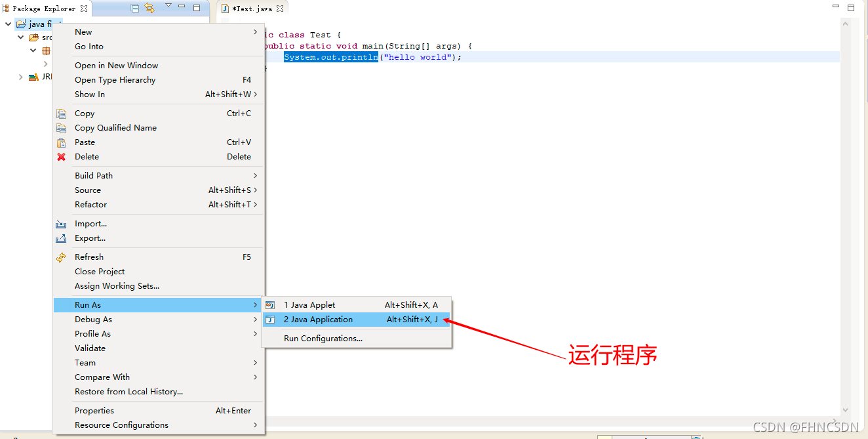Maximize the Package Explorer view
Viewport: 868px width, 439px height.
point(197,8)
